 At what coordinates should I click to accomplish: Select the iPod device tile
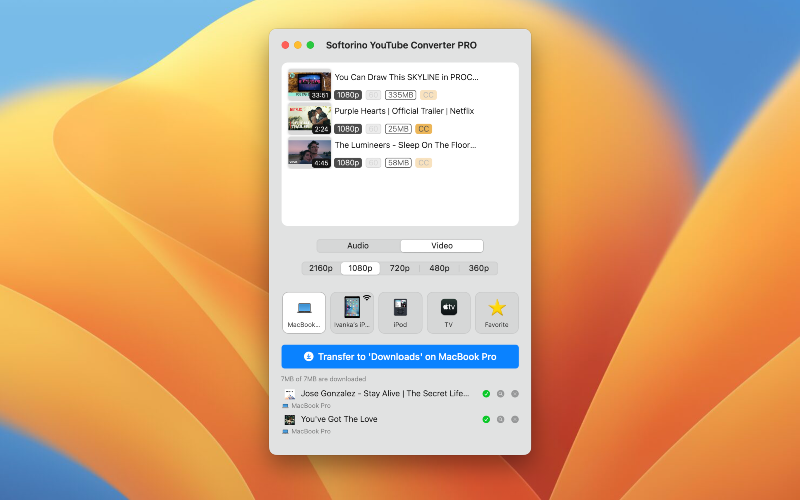pyautogui.click(x=400, y=313)
